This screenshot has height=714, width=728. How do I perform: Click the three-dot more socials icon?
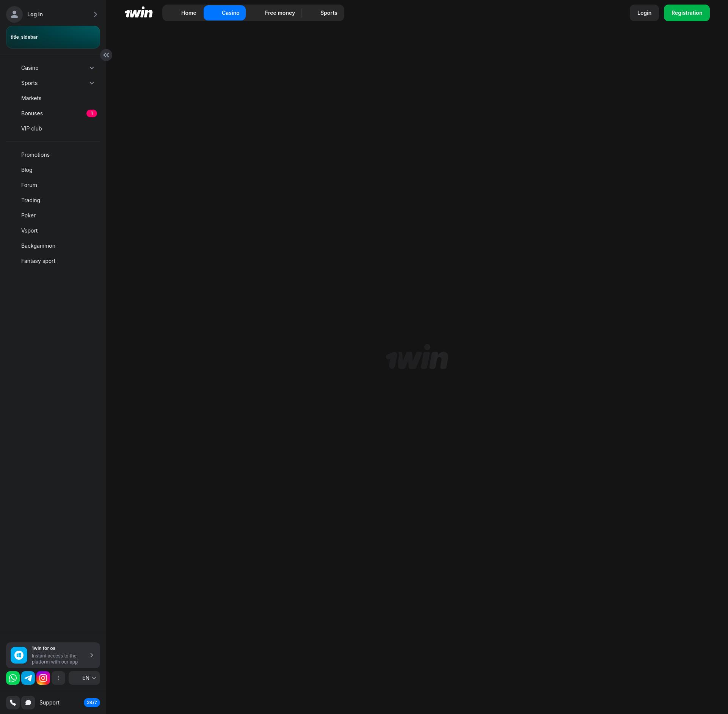(58, 678)
